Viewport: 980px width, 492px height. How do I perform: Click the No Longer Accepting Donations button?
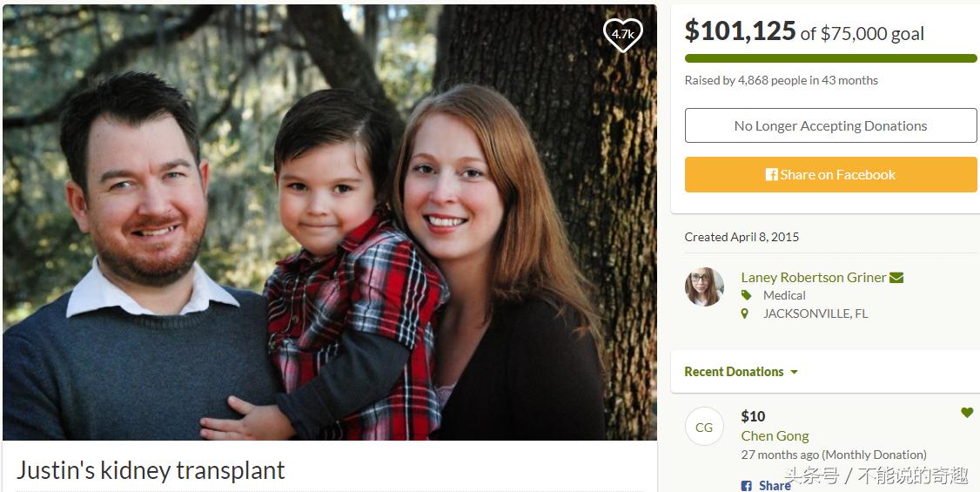click(830, 125)
